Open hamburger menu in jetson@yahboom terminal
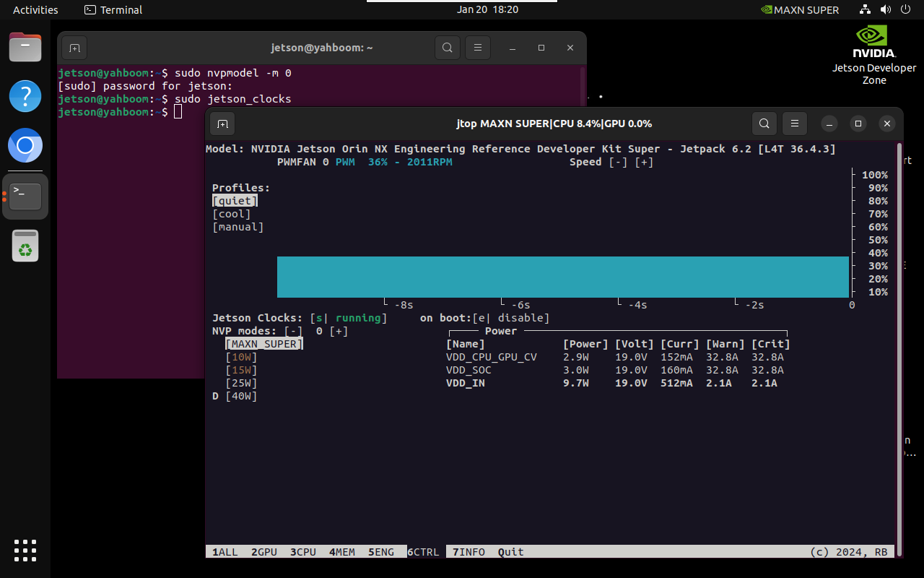Screen dimensions: 924x578 (478, 48)
